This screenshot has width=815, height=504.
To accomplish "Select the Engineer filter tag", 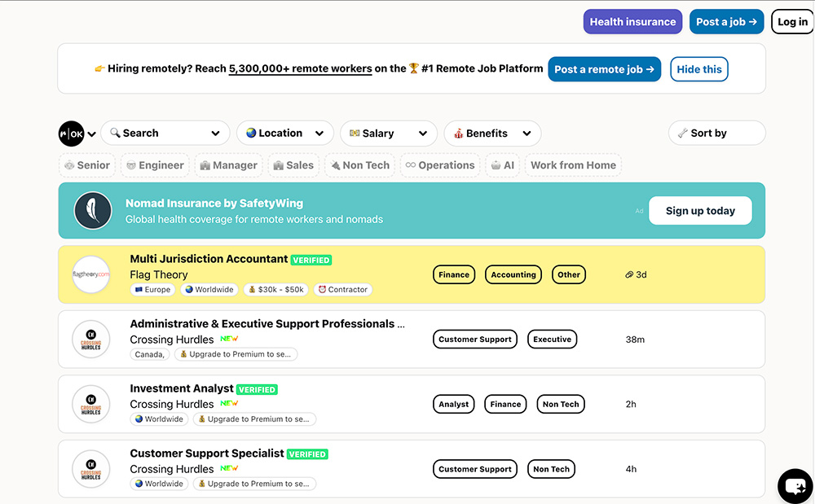I will coord(156,165).
